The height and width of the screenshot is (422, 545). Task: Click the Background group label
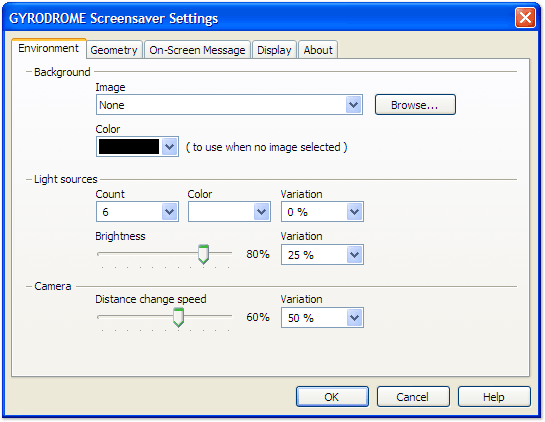[62, 72]
